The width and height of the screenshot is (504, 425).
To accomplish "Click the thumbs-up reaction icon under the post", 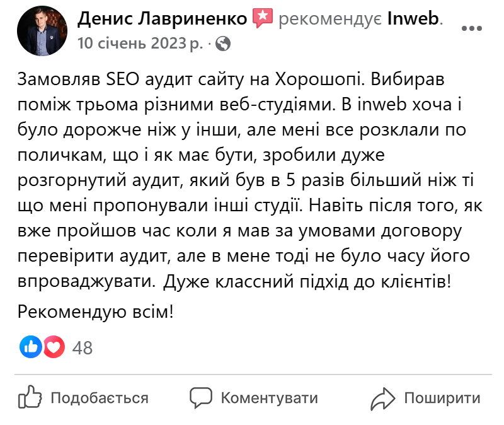I will click(30, 347).
